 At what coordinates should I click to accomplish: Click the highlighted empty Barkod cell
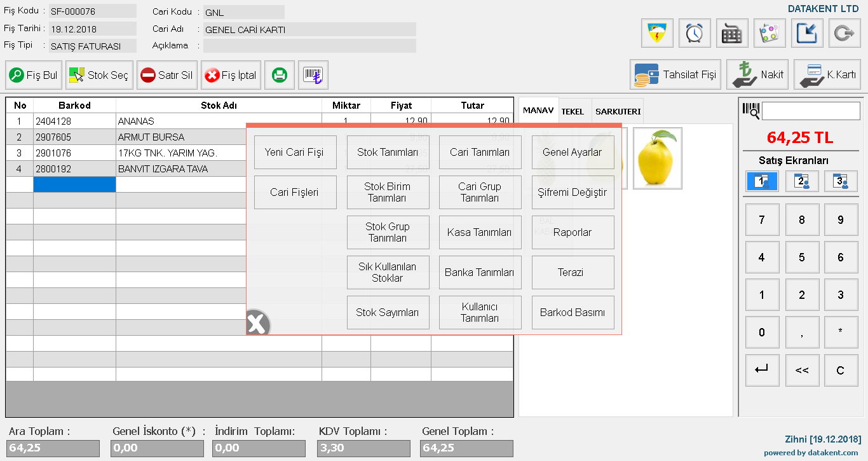[74, 184]
